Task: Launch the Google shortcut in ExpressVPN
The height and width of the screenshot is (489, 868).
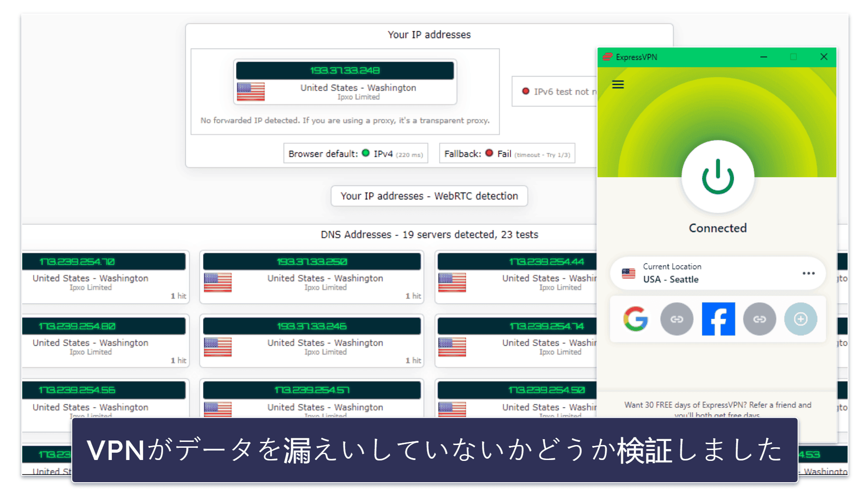Action: pos(636,319)
